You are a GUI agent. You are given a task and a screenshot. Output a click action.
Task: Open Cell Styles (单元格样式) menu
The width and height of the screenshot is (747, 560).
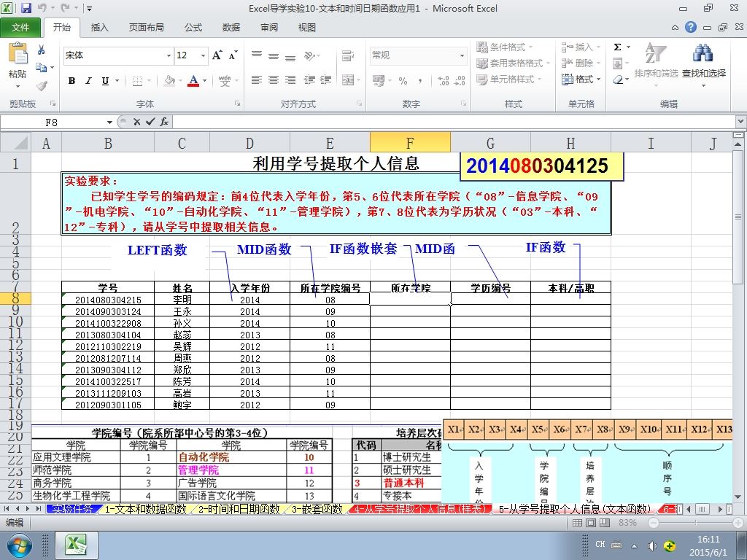[x=509, y=79]
